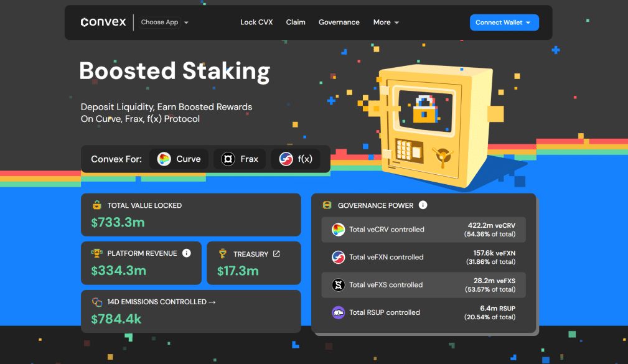Click the Connect Wallet dropdown arrow
The image size is (628, 364).
(x=528, y=23)
